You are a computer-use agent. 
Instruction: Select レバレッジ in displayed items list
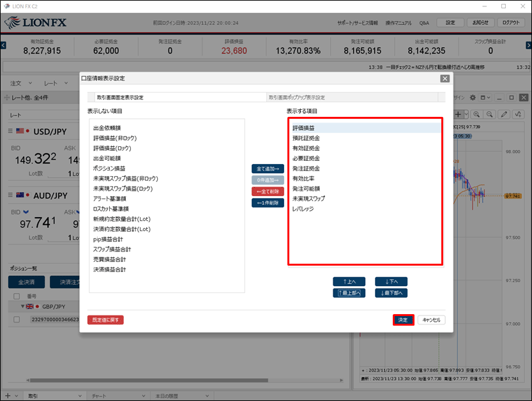[365, 209]
